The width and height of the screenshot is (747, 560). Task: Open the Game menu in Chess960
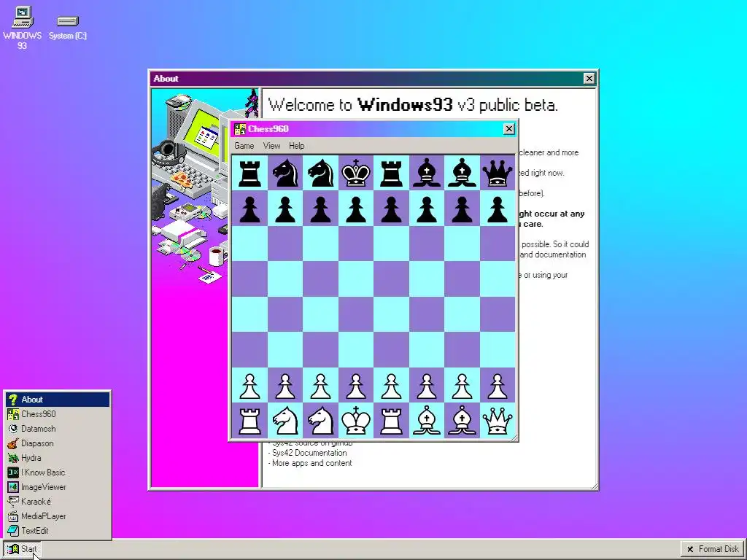[244, 146]
